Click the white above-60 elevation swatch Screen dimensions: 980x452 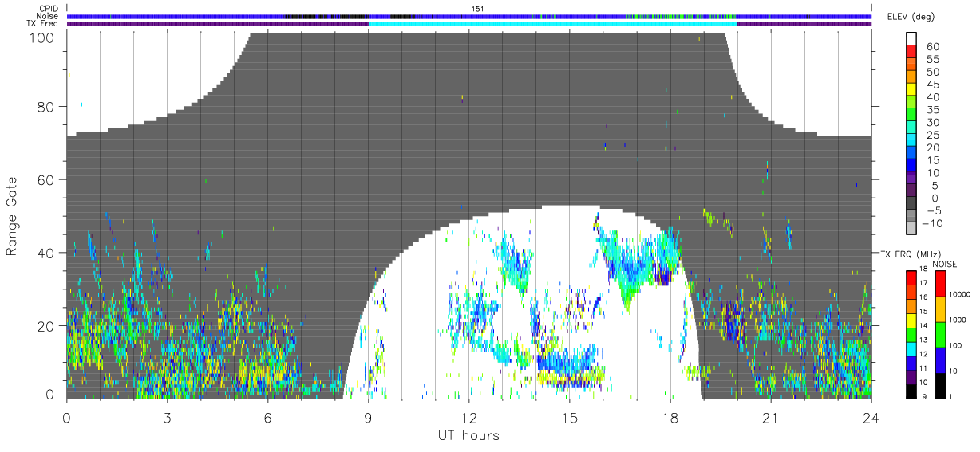click(x=911, y=39)
